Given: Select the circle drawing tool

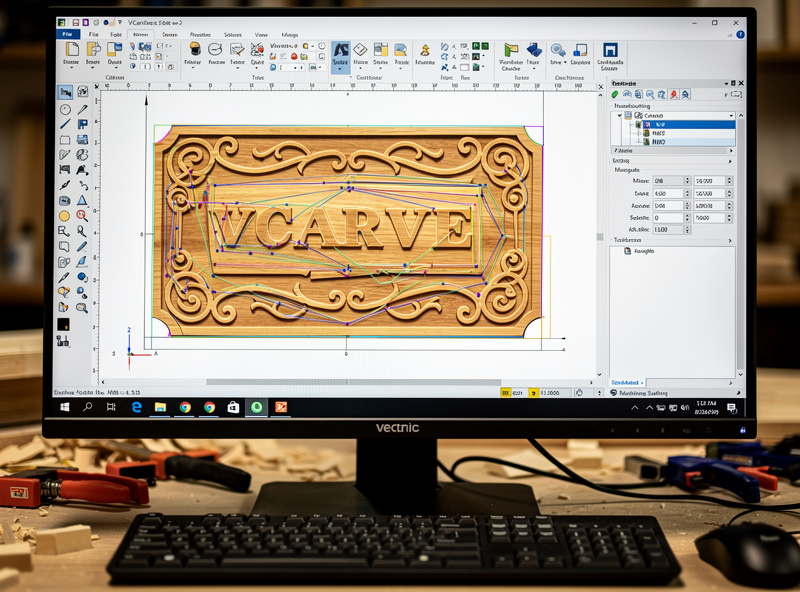Looking at the screenshot, I should pos(65,109).
